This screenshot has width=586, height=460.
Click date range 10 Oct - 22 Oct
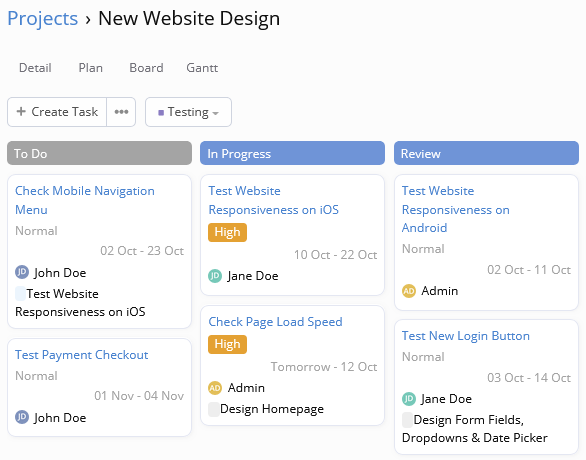(336, 254)
